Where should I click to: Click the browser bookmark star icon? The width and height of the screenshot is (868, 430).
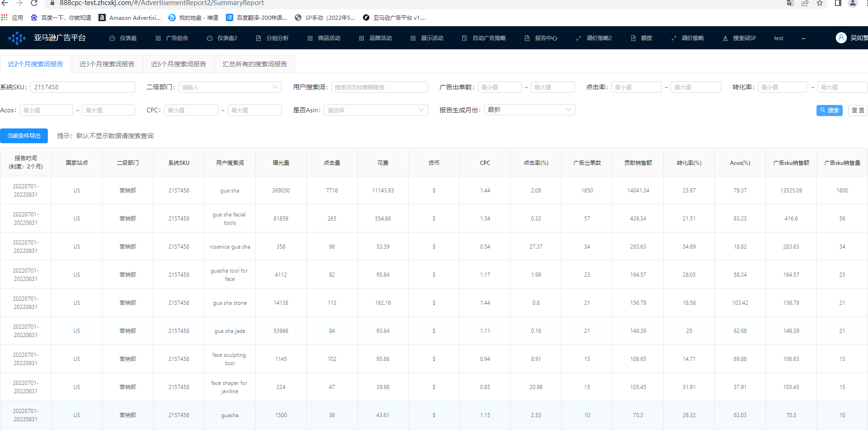click(820, 3)
